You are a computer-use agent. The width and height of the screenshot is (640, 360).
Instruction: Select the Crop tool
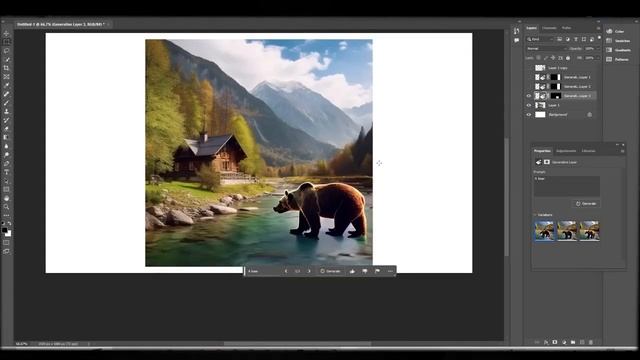pyautogui.click(x=6, y=68)
